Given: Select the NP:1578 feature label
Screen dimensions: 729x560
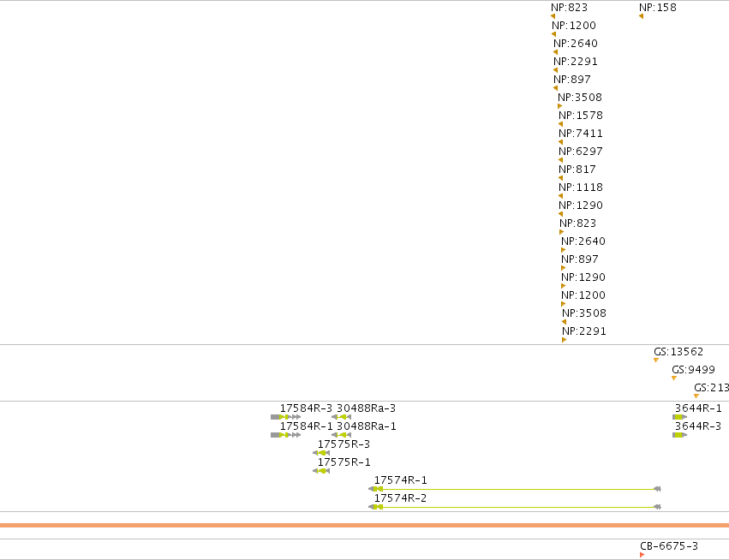Looking at the screenshot, I should (580, 116).
